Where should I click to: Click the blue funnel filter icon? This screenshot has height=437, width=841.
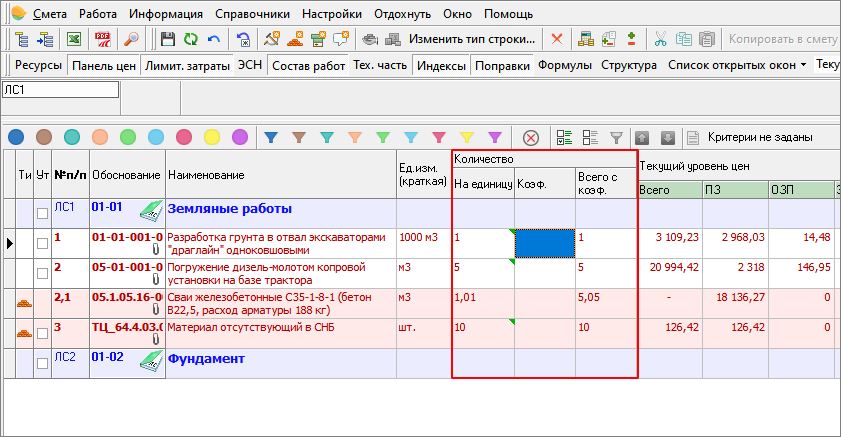270,137
